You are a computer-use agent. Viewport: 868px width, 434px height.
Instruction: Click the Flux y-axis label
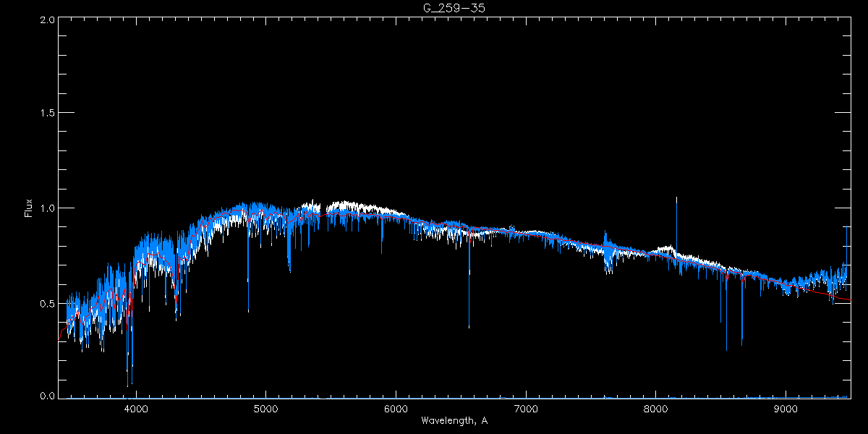29,208
